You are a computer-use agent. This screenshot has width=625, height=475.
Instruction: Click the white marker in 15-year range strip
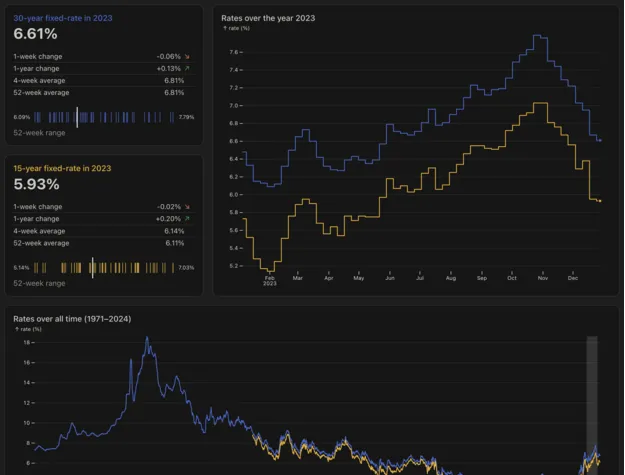click(92, 267)
